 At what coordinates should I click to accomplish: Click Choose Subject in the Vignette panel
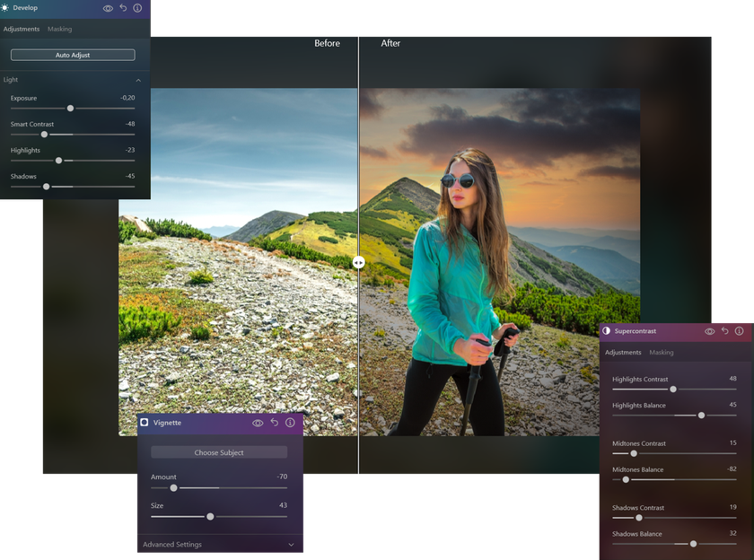tap(219, 452)
